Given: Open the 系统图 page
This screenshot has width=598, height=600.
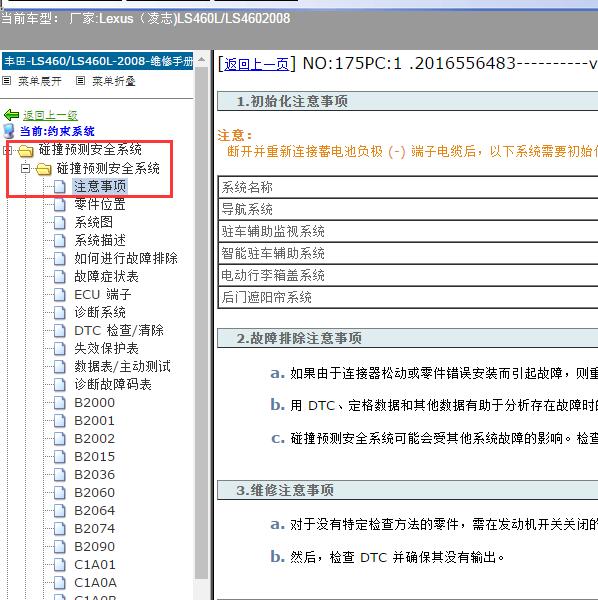Looking at the screenshot, I should click(94, 222).
